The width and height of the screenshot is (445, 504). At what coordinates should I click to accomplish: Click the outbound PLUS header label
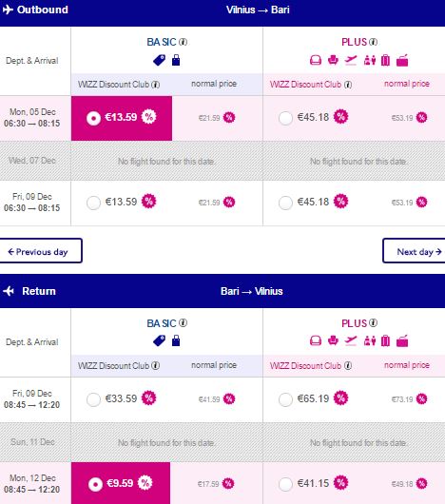(354, 42)
